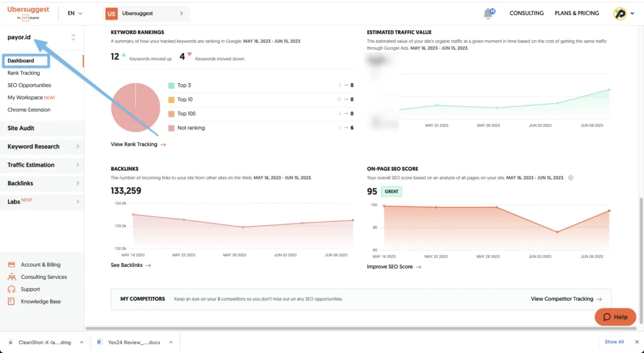Click the keyword rankings pie chart
The image size is (644, 353).
tap(136, 108)
